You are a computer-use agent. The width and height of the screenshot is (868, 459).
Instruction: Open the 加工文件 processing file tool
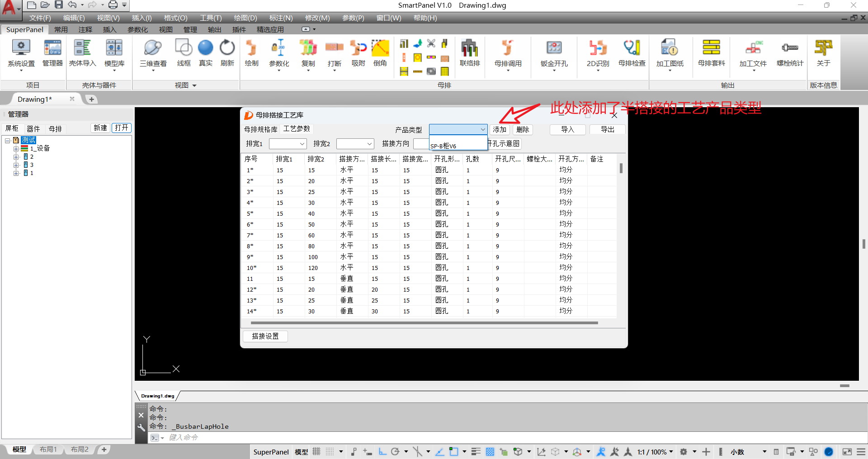753,54
